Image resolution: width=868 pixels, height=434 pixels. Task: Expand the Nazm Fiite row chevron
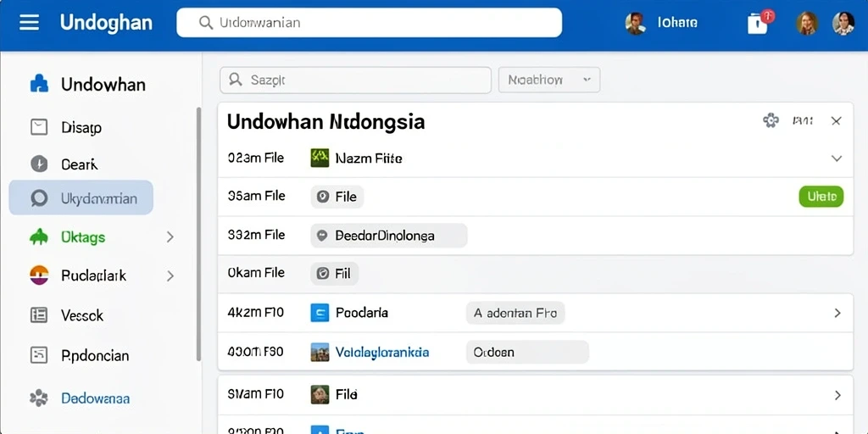[837, 159]
